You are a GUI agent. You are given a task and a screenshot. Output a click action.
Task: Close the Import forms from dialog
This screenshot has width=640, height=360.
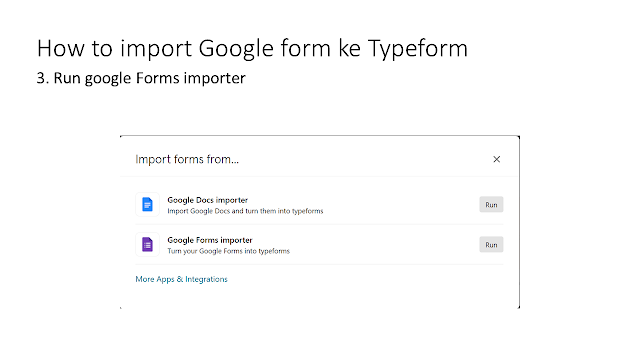tap(496, 159)
